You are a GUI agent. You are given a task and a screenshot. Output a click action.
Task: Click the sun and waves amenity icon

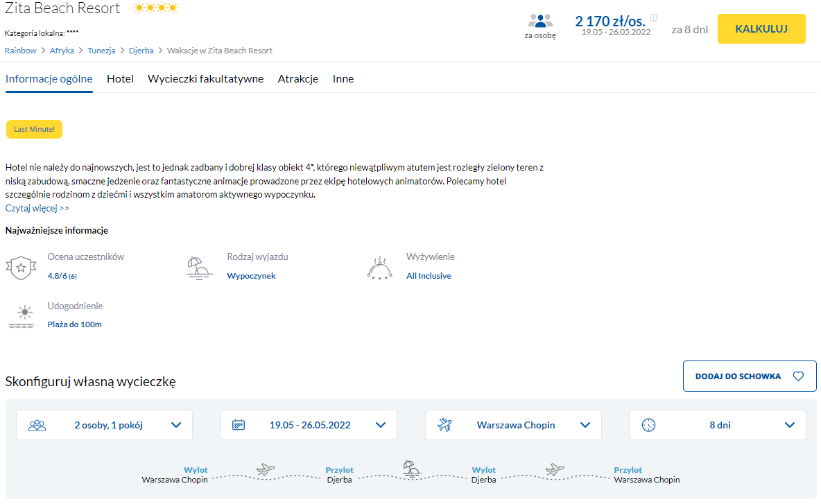21,316
